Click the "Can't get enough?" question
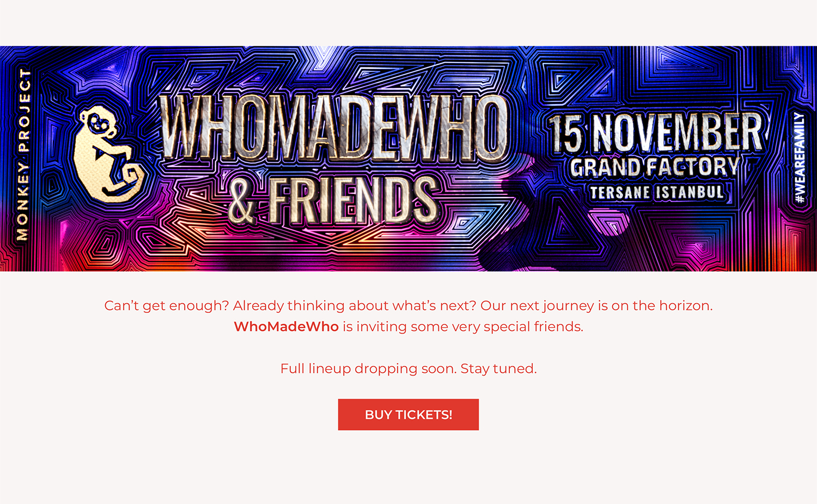Viewport: 817px width, 504px height. pyautogui.click(x=166, y=306)
